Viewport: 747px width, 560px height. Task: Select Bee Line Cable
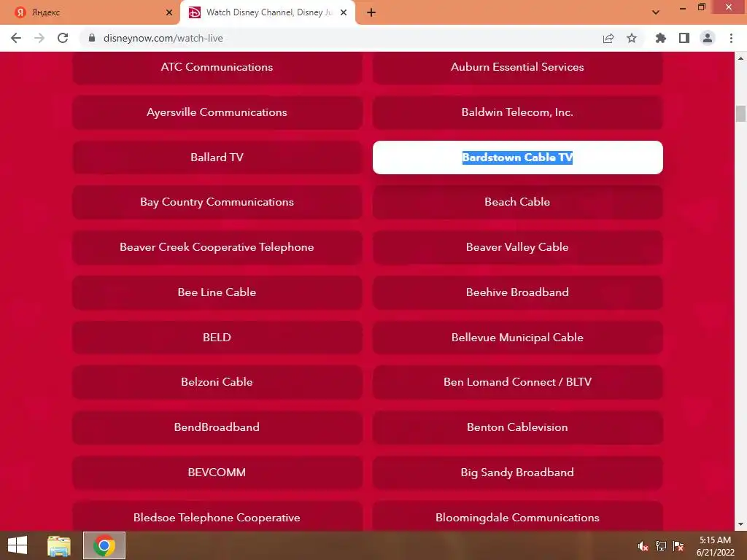(217, 292)
